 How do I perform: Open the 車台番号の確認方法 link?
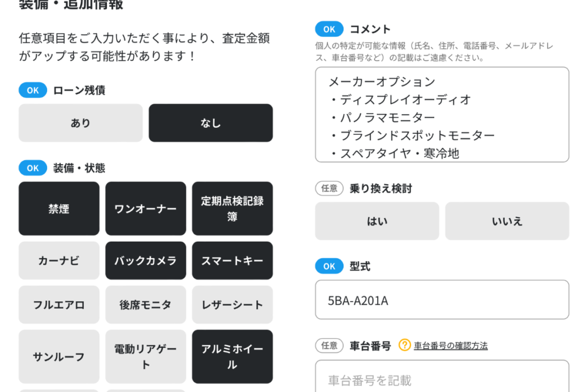(451, 346)
